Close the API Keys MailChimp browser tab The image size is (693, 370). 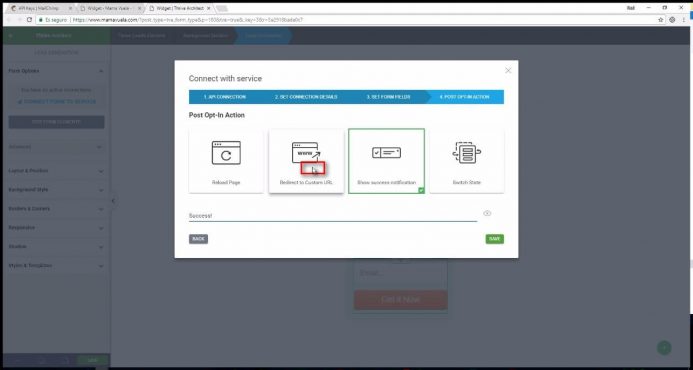70,8
